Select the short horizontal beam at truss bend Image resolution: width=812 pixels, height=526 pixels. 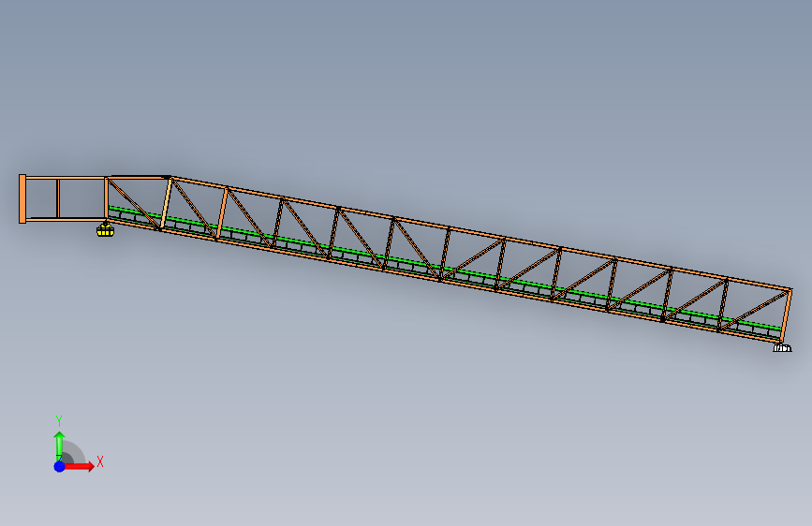click(139, 177)
